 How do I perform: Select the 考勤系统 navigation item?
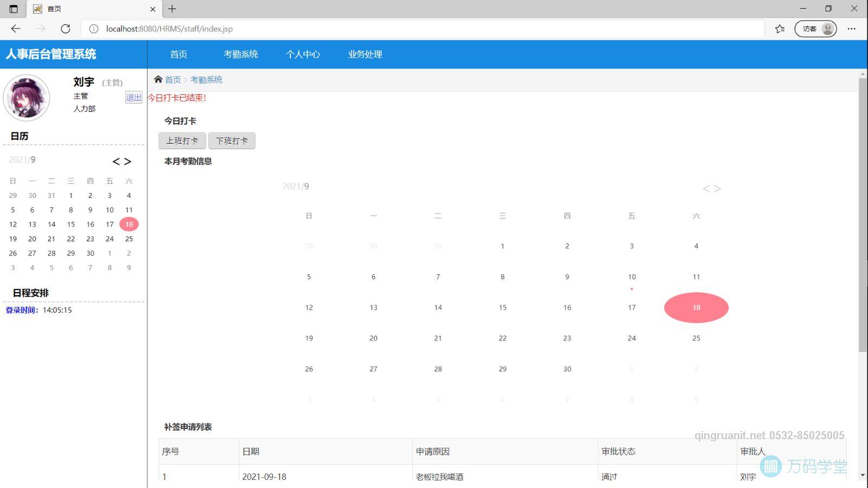click(x=241, y=54)
